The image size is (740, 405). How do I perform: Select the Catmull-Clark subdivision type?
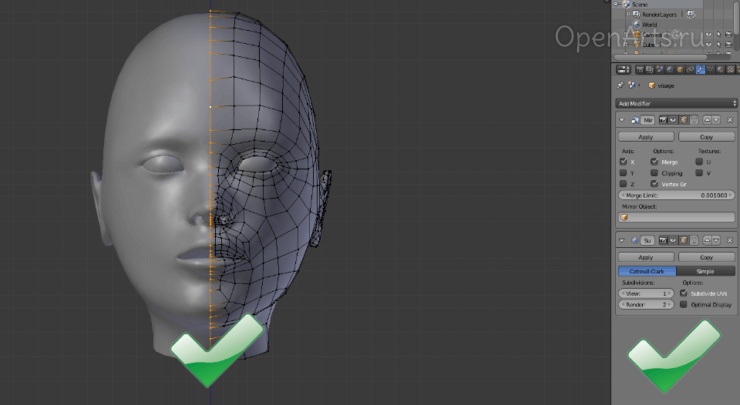pyautogui.click(x=646, y=271)
